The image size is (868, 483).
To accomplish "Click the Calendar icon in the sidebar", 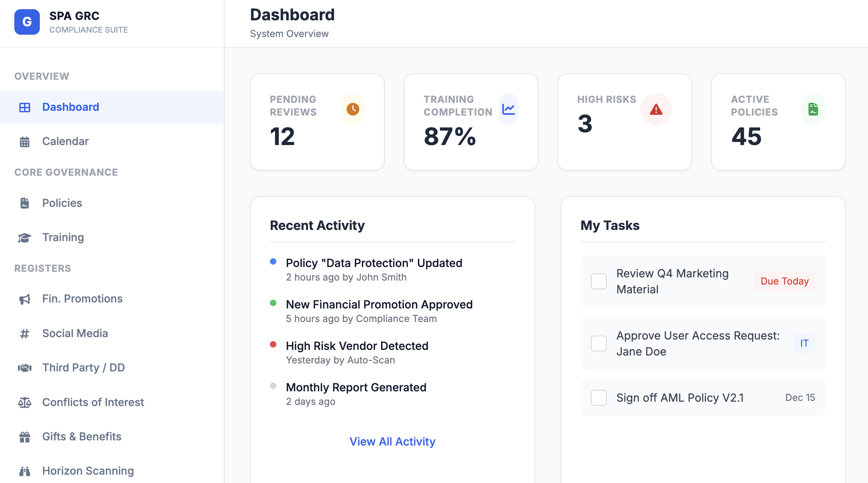I will pos(25,141).
